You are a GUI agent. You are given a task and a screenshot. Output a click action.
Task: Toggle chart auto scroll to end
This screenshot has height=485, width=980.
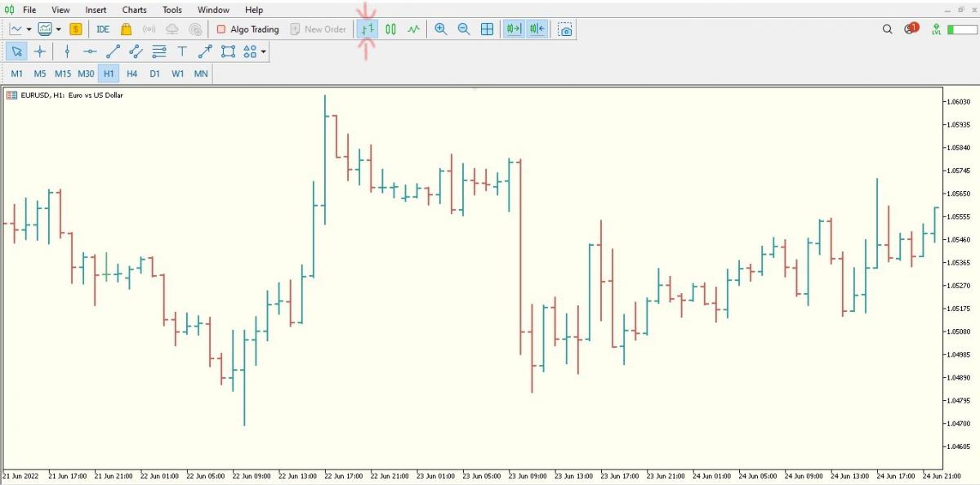(x=514, y=29)
